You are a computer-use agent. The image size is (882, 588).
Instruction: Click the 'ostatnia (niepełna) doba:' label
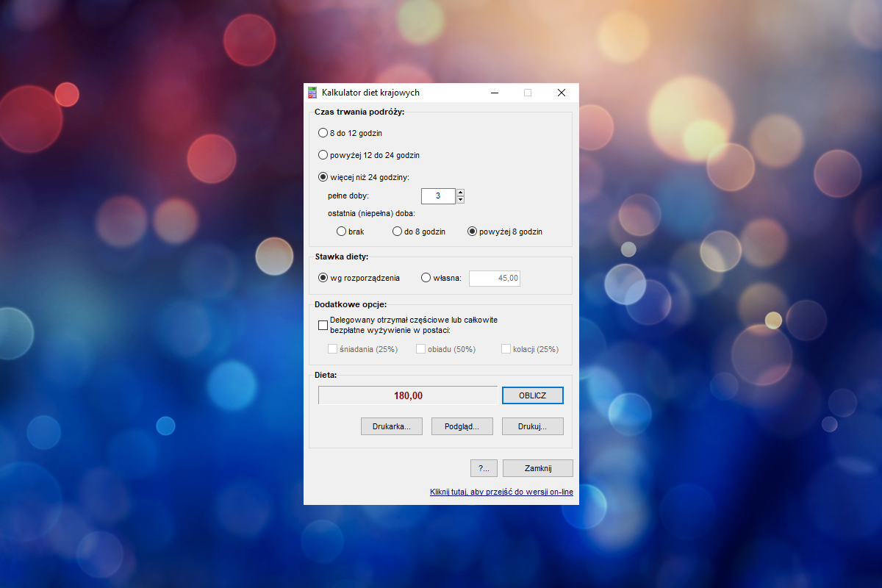pos(371,214)
